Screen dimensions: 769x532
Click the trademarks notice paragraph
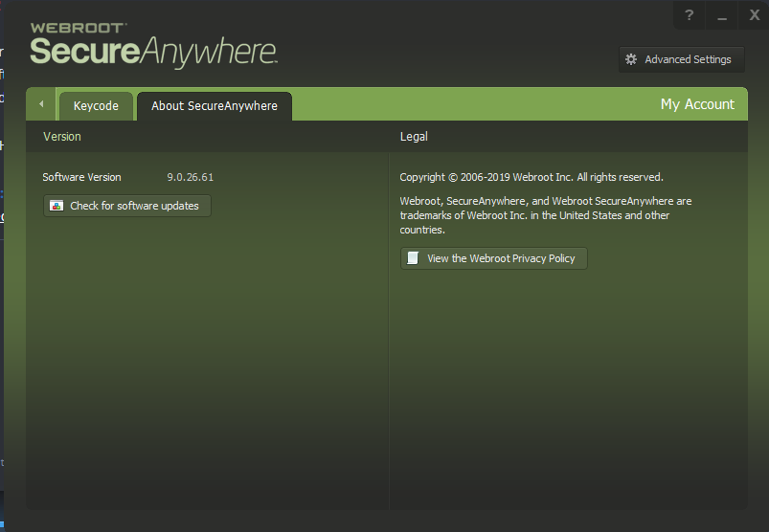pos(545,215)
